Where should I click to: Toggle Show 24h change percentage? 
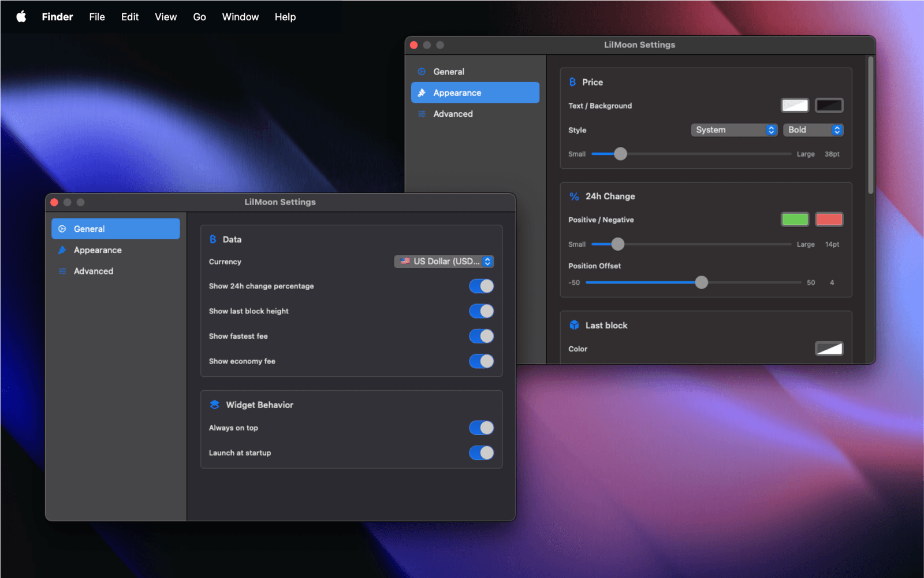[481, 286]
